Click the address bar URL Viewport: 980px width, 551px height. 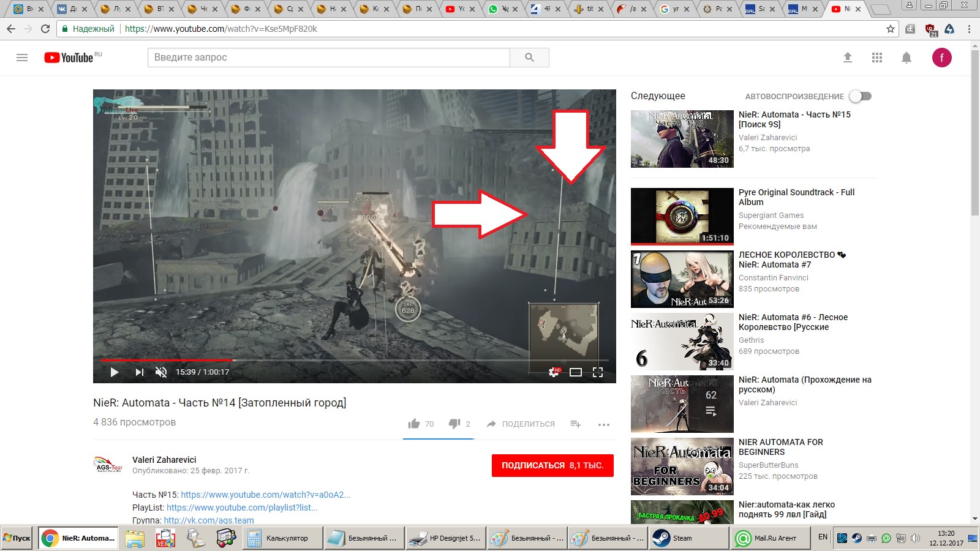[221, 29]
